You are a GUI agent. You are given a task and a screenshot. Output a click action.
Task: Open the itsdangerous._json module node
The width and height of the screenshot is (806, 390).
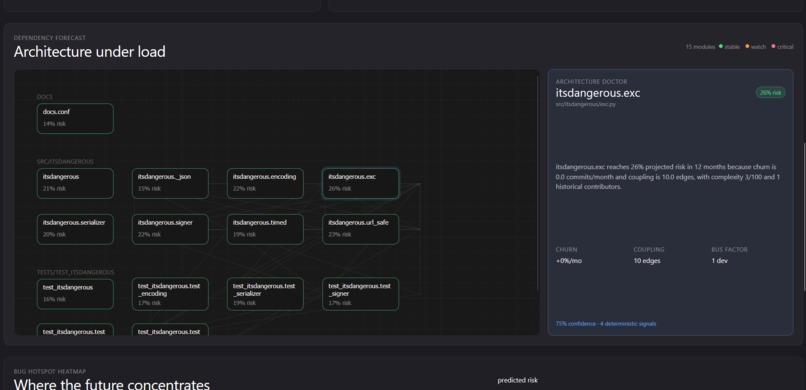coord(170,183)
